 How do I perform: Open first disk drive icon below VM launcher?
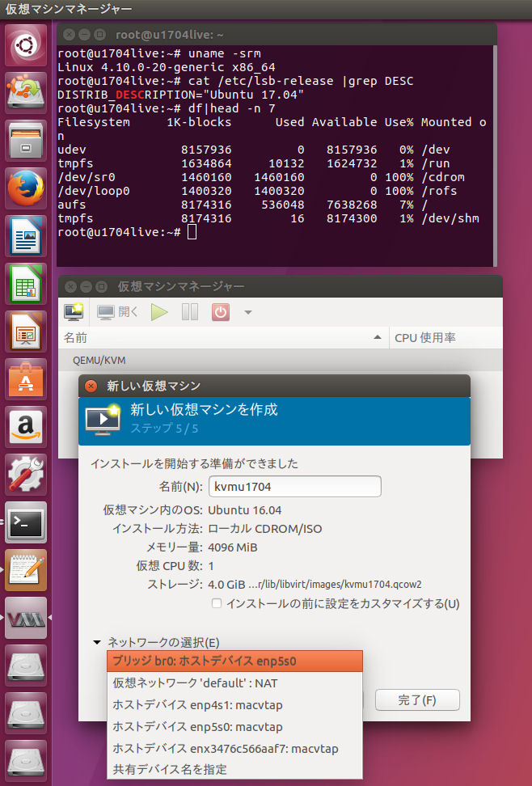26,666
